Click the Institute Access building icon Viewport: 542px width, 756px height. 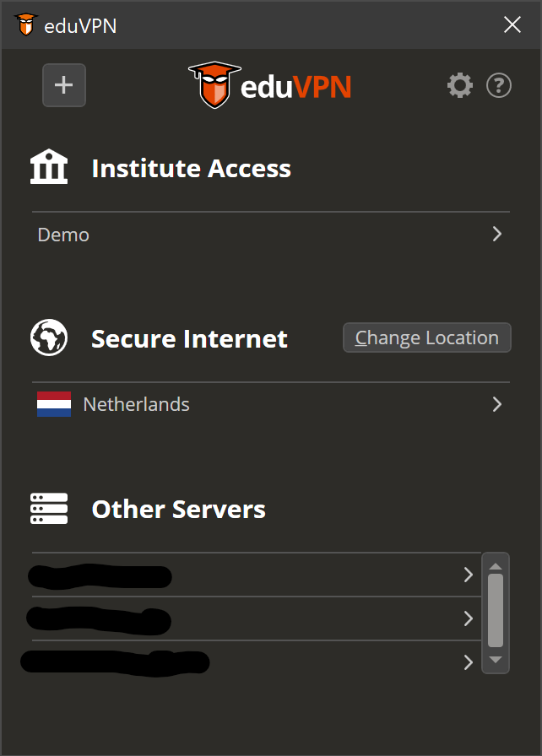(48, 166)
